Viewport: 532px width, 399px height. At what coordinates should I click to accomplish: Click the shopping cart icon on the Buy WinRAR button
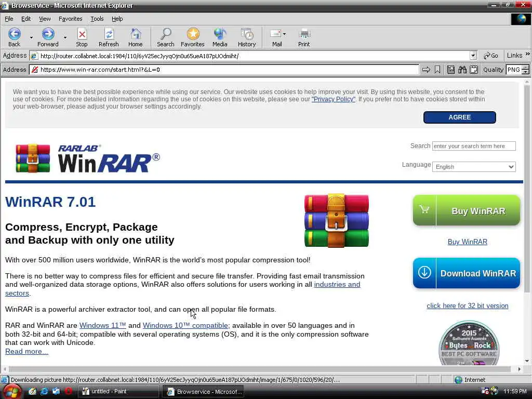[x=424, y=209]
